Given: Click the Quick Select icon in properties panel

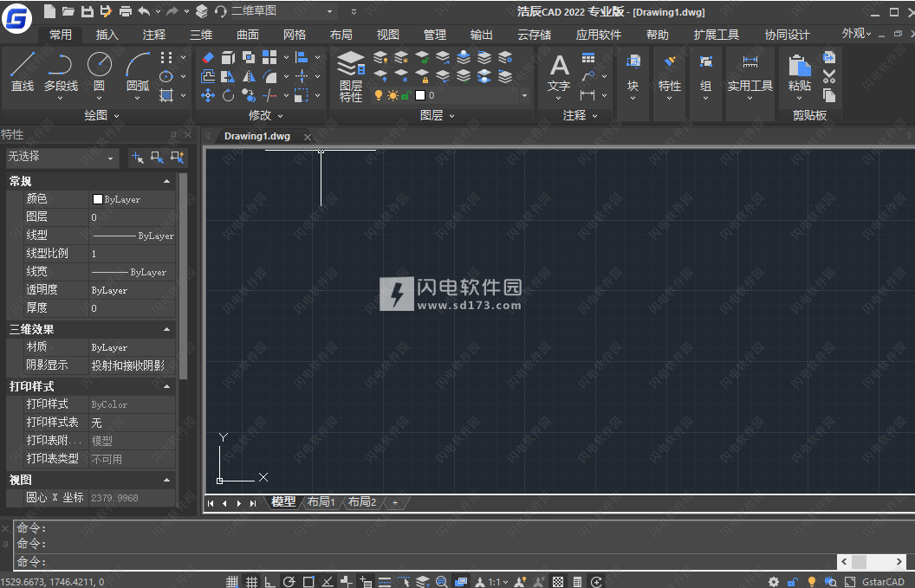Looking at the screenshot, I should 178,157.
